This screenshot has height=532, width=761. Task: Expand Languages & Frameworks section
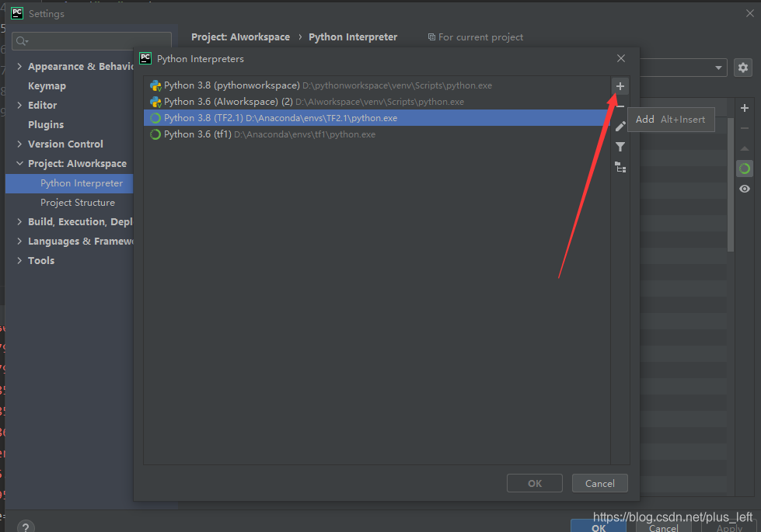pyautogui.click(x=19, y=241)
